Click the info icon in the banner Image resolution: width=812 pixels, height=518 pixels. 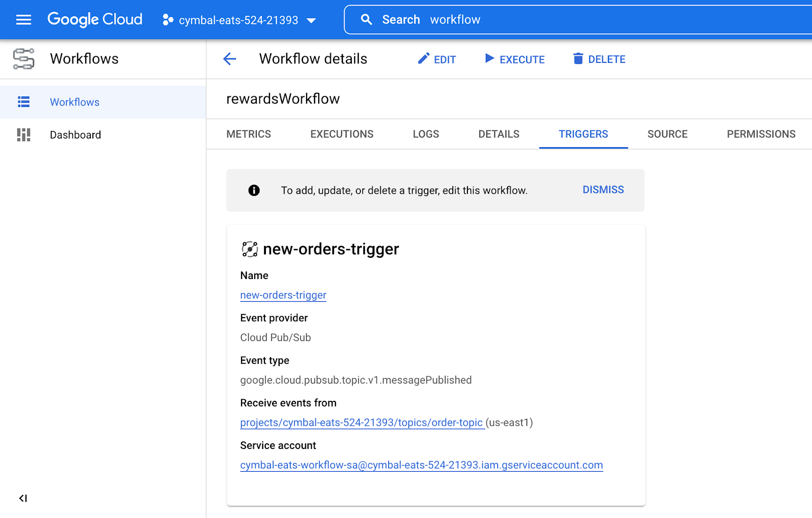(x=254, y=190)
